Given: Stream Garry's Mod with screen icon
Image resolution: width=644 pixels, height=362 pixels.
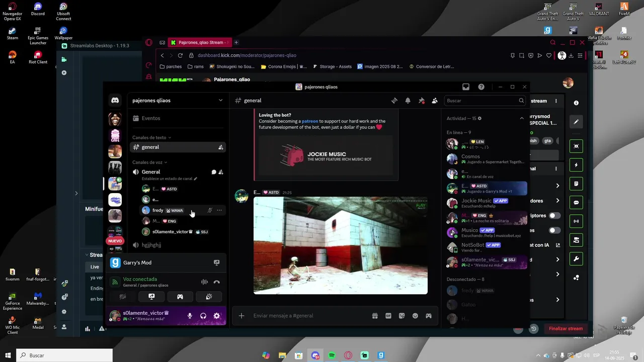Looking at the screenshot, I should coord(217,262).
